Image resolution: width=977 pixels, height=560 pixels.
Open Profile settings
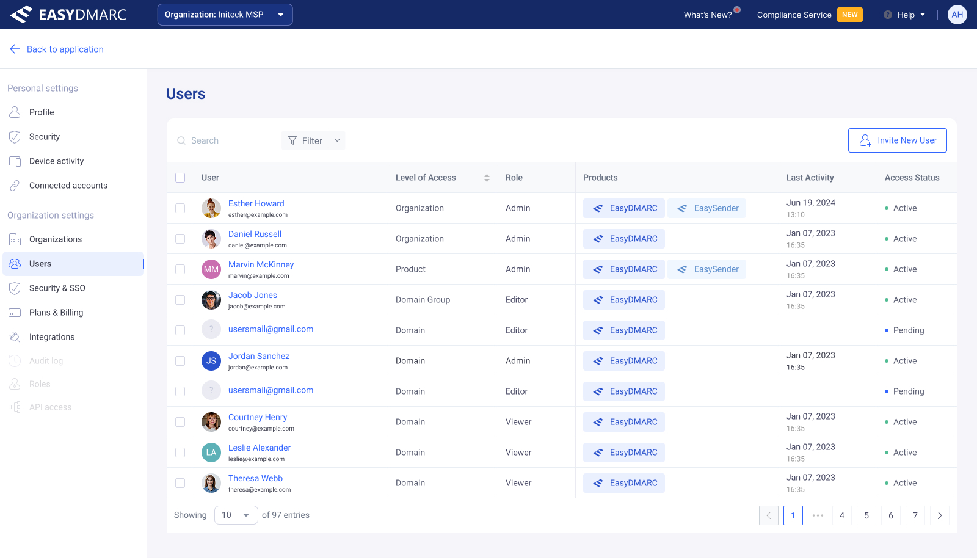click(73, 112)
